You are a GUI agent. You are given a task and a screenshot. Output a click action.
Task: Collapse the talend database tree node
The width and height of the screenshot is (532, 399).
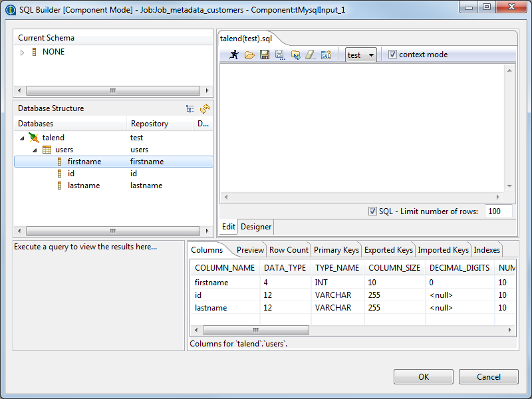23,138
